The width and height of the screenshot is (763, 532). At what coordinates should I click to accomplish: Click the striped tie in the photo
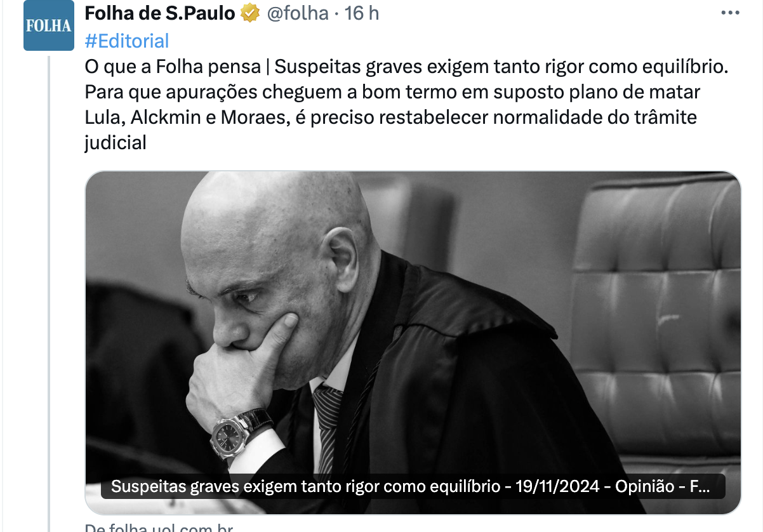(328, 425)
